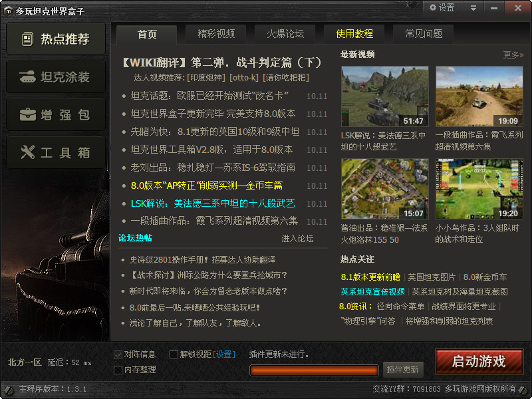Click the app logo icon in title bar
The width and height of the screenshot is (532, 399).
(x=8, y=11)
